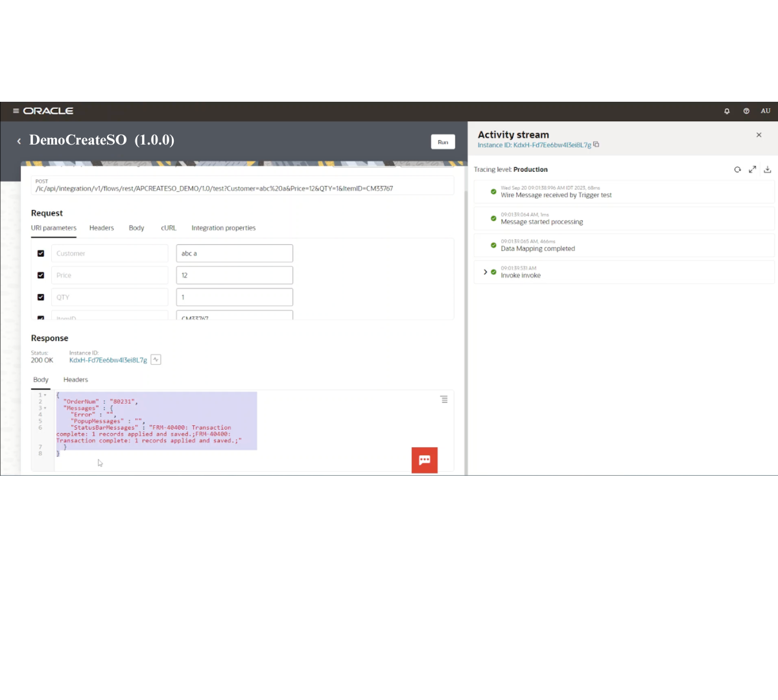This screenshot has height=700, width=778.
Task: Open the request Body tab
Action: click(x=136, y=228)
